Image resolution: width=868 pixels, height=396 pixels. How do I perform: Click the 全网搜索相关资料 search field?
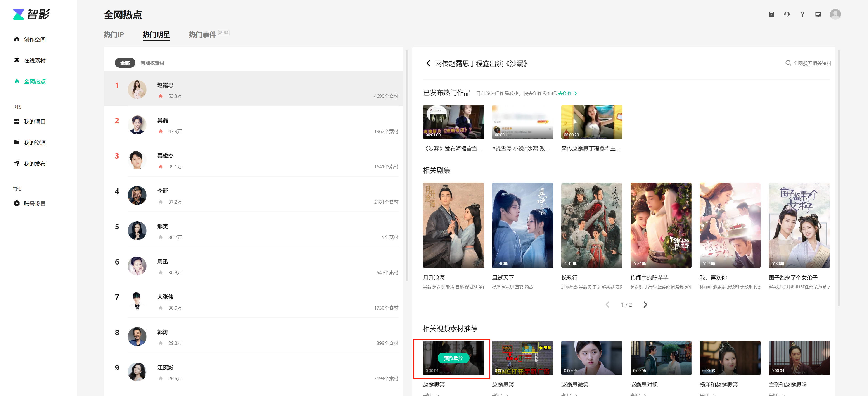[808, 63]
